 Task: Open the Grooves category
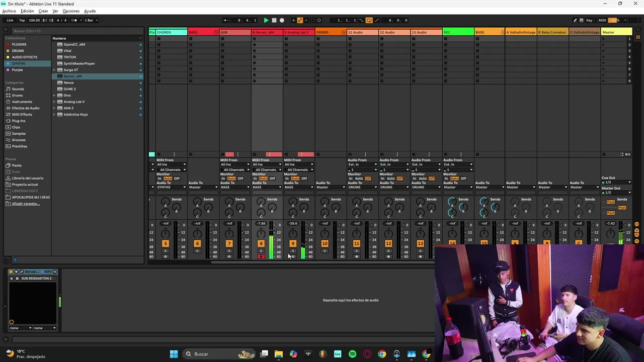coord(19,140)
